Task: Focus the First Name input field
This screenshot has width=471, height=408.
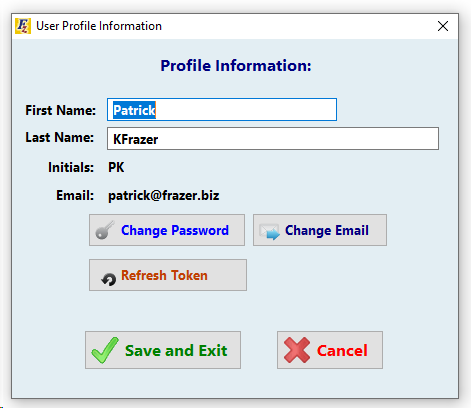Action: coord(222,109)
